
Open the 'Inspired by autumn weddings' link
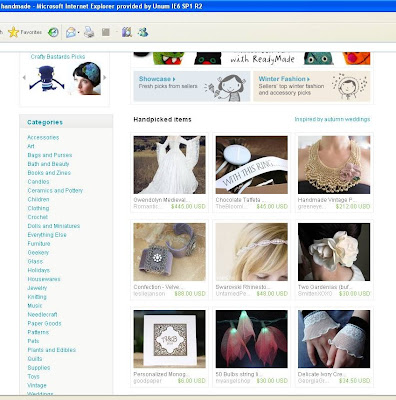pos(332,119)
